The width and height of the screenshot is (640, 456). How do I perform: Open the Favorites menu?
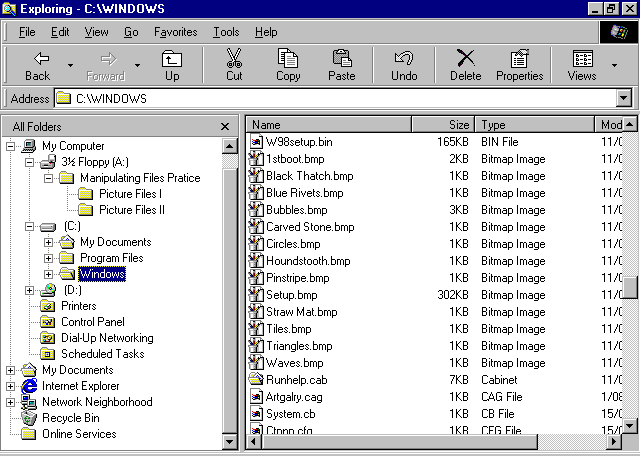[175, 32]
